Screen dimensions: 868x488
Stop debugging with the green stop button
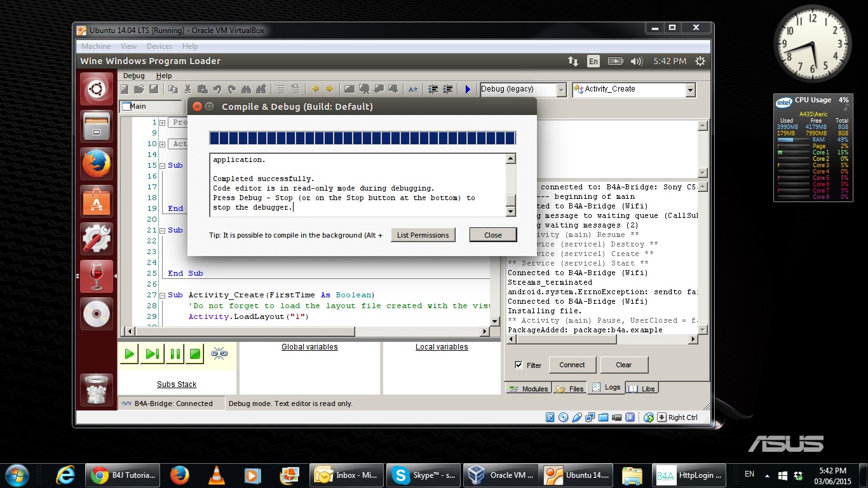(196, 354)
